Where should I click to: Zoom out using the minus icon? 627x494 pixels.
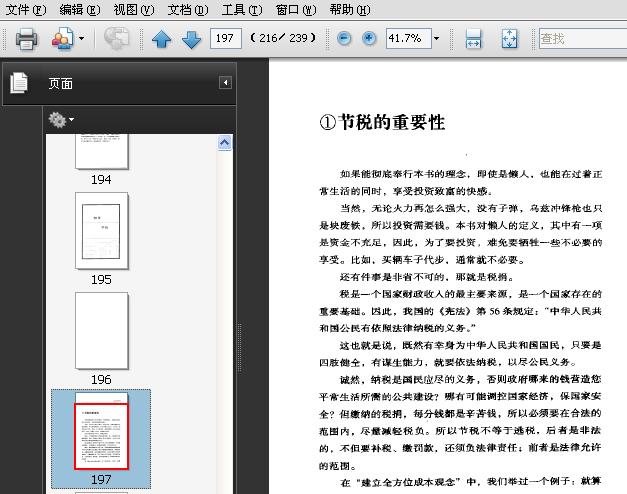point(344,38)
